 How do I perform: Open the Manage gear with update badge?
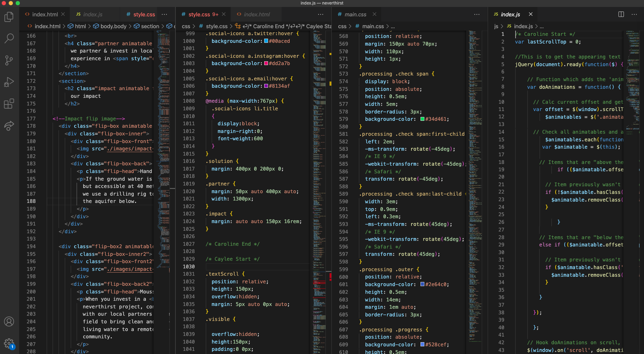[9, 344]
